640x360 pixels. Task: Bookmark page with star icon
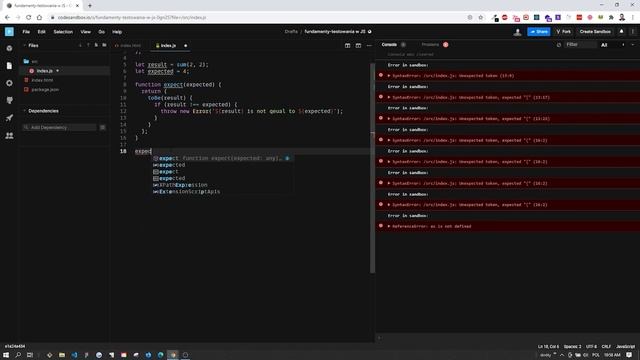pyautogui.click(x=481, y=18)
